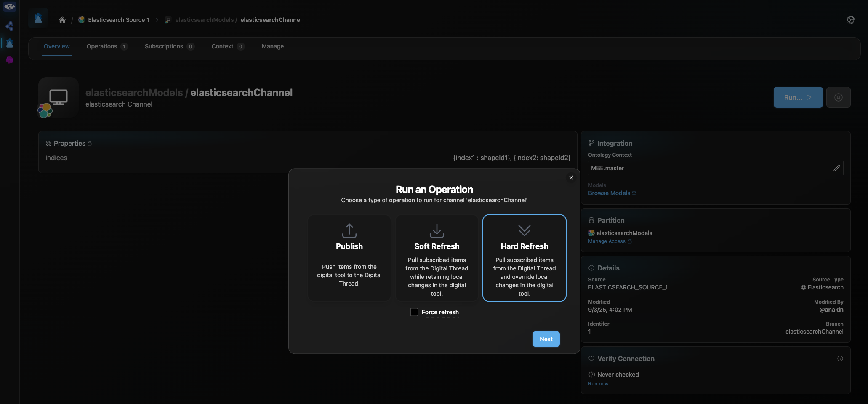Select the Hard Refresh operation card

tap(524, 258)
